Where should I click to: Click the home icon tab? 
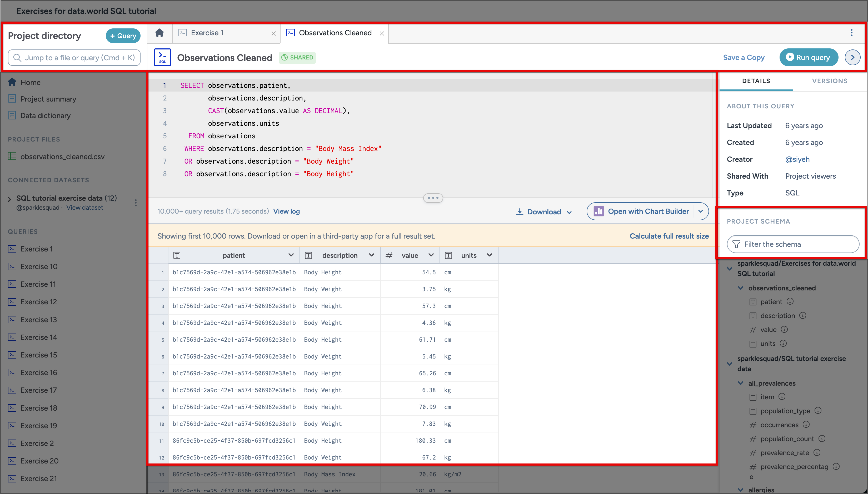159,33
